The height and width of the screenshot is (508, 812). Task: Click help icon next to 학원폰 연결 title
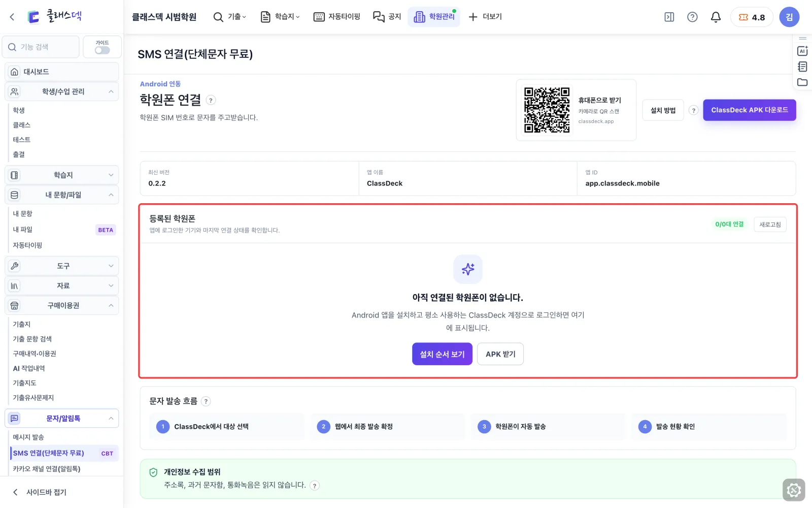(211, 100)
